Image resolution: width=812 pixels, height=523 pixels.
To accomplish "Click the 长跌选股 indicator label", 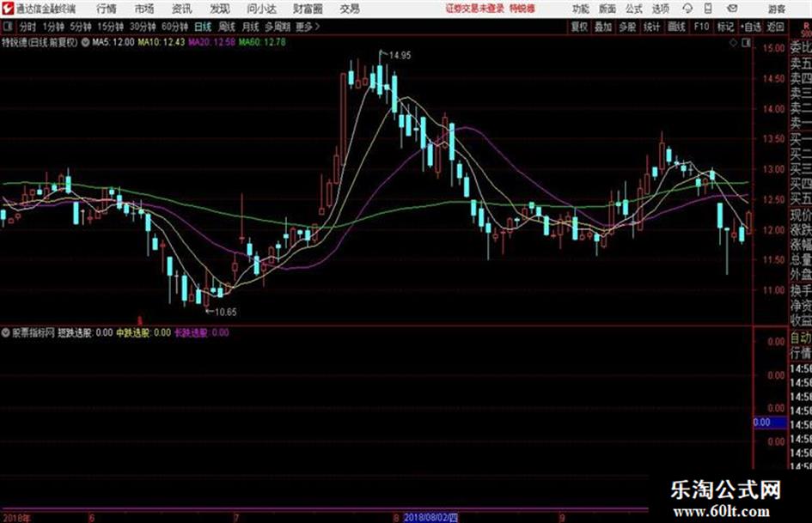I will click(x=201, y=332).
